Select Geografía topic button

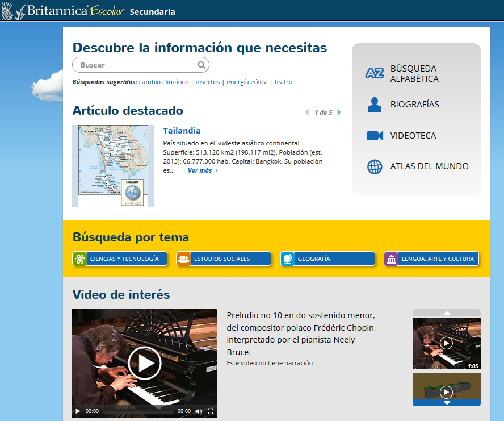coord(327,259)
